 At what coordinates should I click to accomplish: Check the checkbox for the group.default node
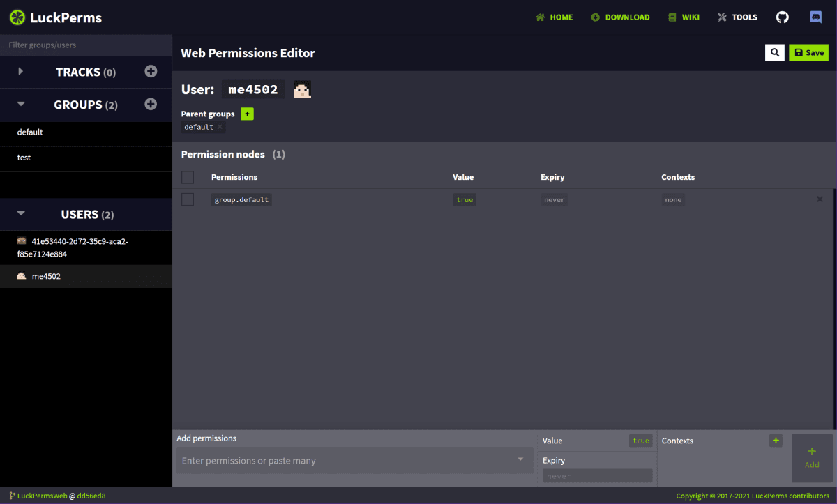[x=187, y=199]
